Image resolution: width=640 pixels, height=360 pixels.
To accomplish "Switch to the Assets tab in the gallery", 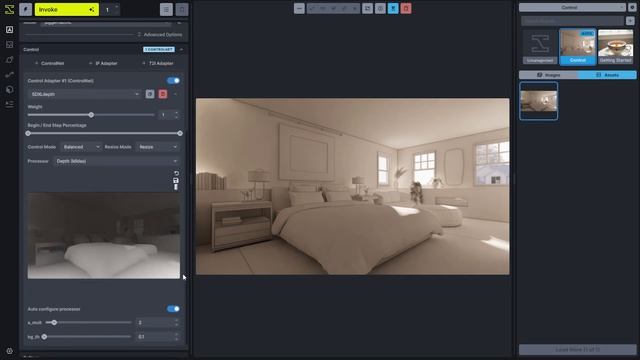I will coord(607,75).
